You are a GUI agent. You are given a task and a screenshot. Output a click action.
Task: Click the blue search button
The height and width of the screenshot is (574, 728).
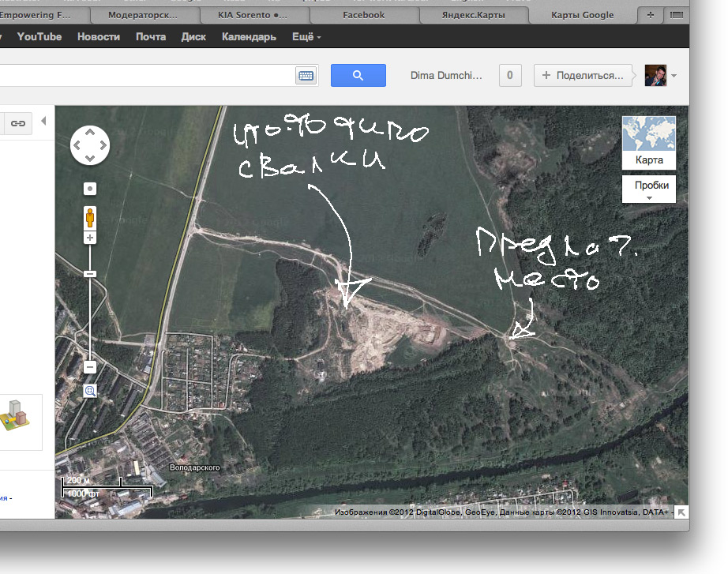tap(358, 75)
